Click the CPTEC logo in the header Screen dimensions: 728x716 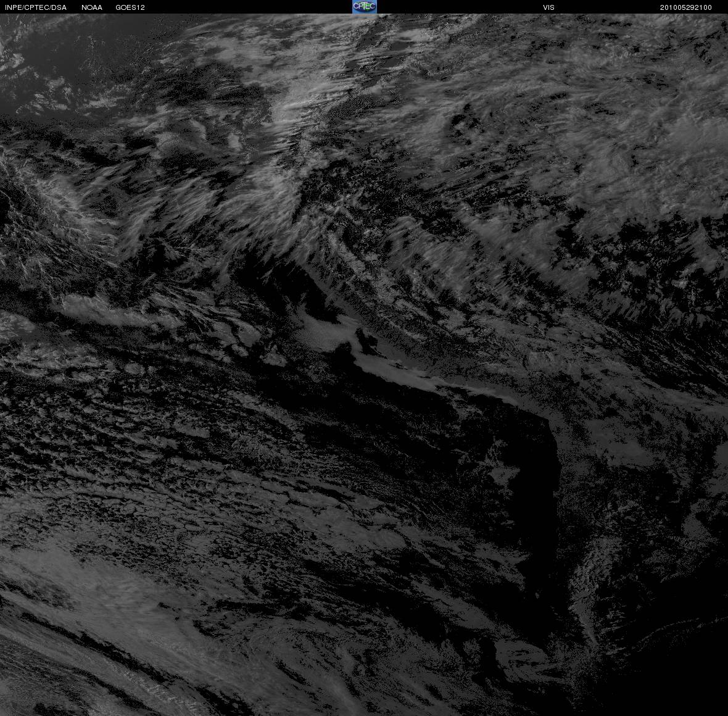pos(365,7)
